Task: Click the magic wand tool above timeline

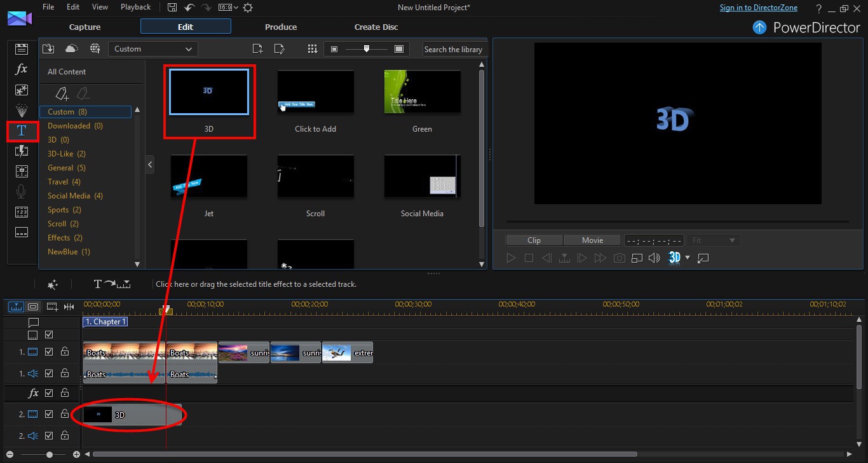Action: [x=53, y=284]
